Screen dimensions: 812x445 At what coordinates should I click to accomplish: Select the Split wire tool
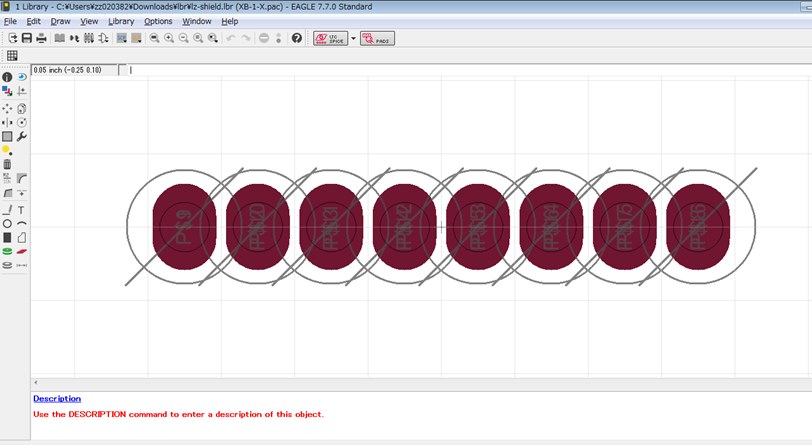(7, 193)
